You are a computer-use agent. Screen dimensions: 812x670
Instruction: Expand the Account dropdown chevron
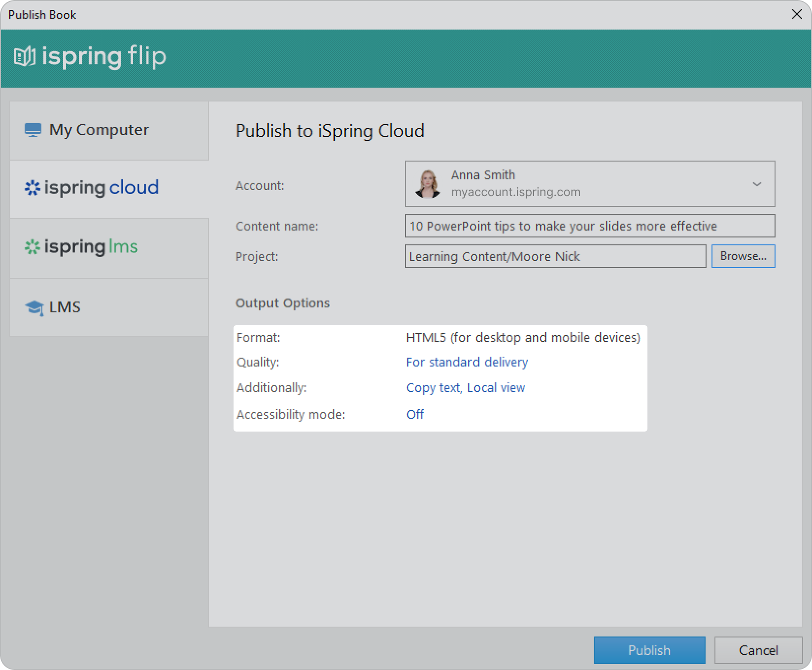[x=756, y=184]
